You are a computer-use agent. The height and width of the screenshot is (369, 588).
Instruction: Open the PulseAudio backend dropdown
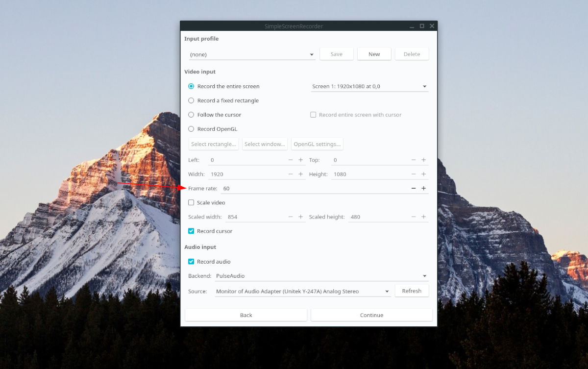coord(321,276)
